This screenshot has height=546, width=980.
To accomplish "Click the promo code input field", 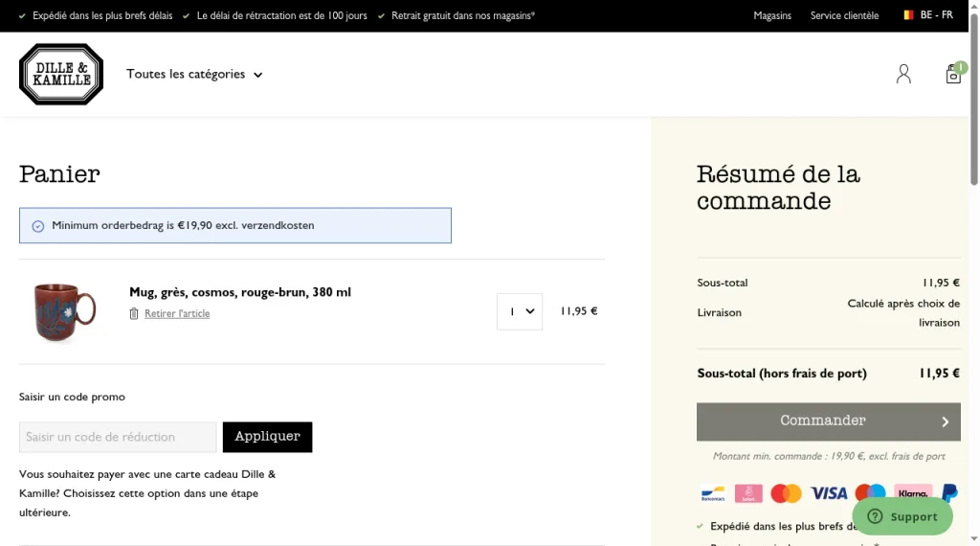I will click(118, 437).
